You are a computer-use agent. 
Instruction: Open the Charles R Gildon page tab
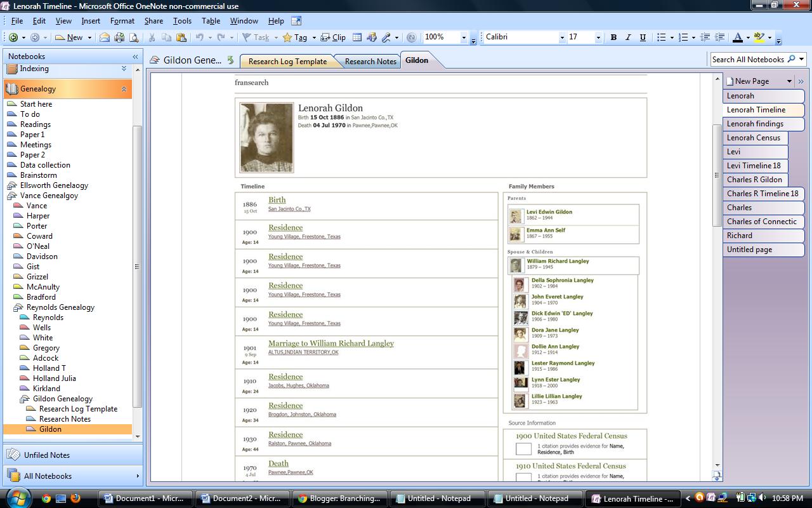tap(755, 180)
